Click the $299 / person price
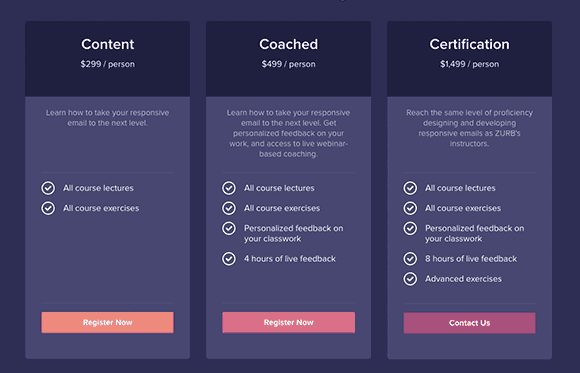This screenshot has height=373, width=580. tap(108, 64)
